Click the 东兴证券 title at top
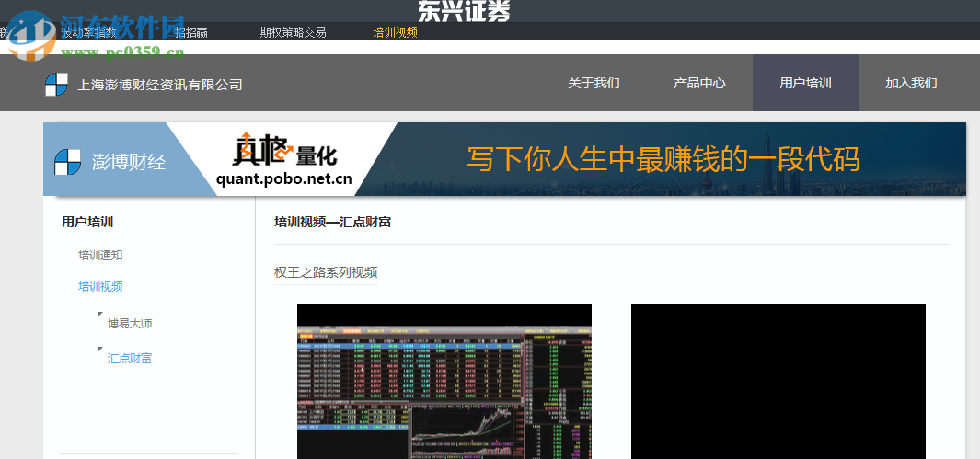 (464, 11)
